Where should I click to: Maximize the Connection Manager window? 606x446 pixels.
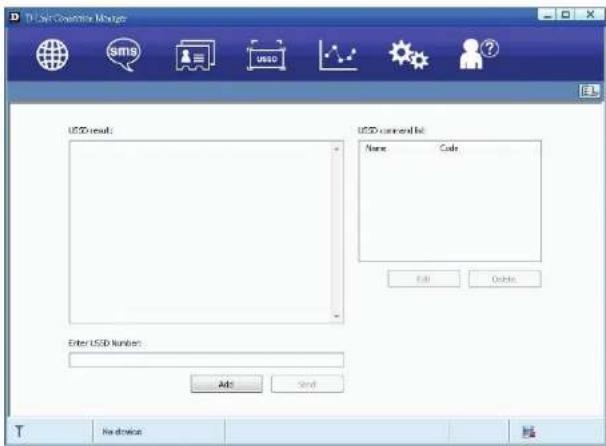point(566,15)
